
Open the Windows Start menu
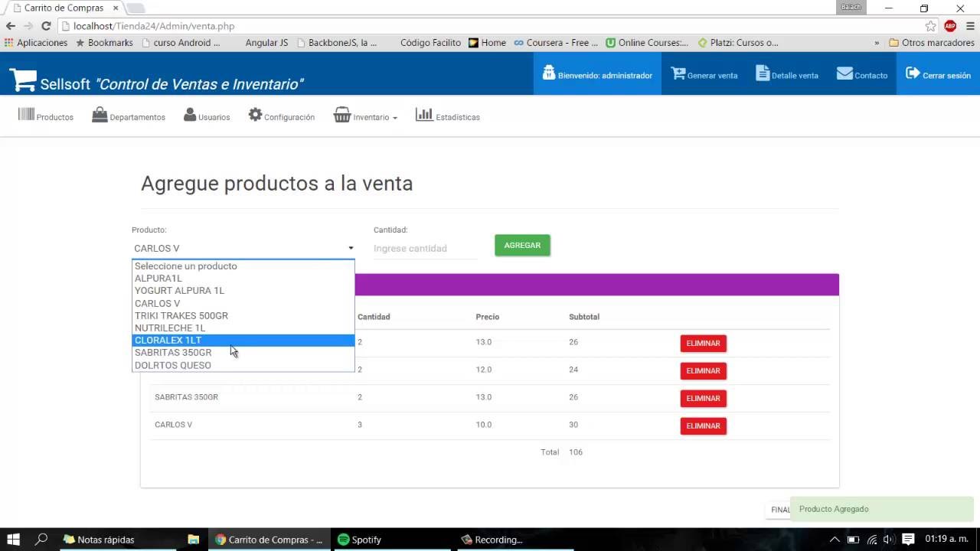click(x=13, y=540)
